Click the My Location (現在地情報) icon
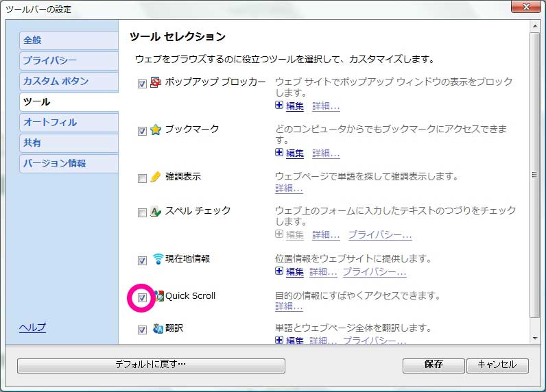The height and width of the screenshot is (392, 546). (158, 259)
